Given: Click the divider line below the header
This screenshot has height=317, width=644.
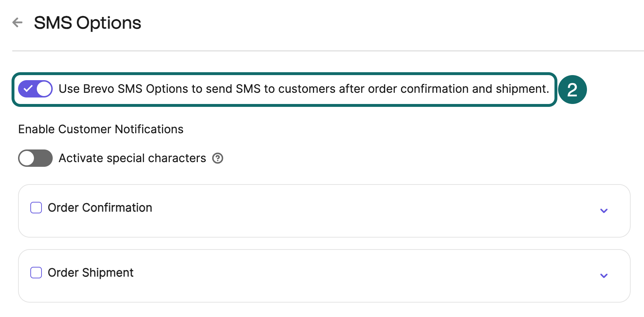Looking at the screenshot, I should (325, 51).
